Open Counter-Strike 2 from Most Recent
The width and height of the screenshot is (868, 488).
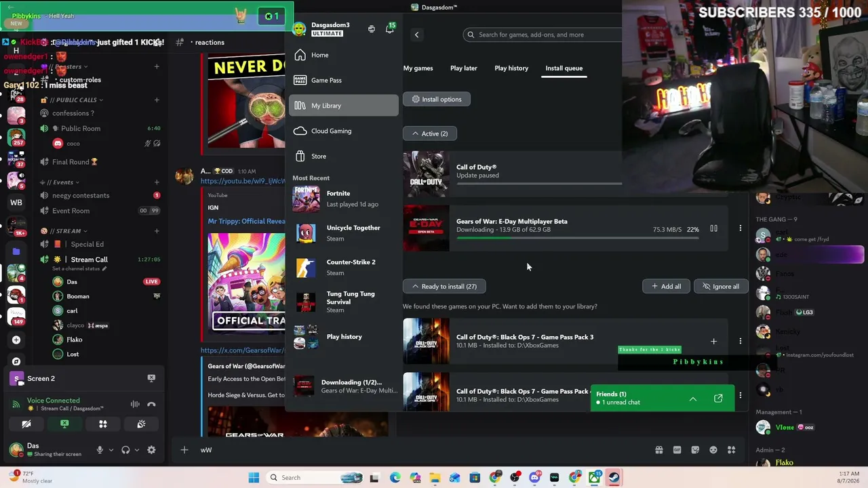[x=344, y=267]
